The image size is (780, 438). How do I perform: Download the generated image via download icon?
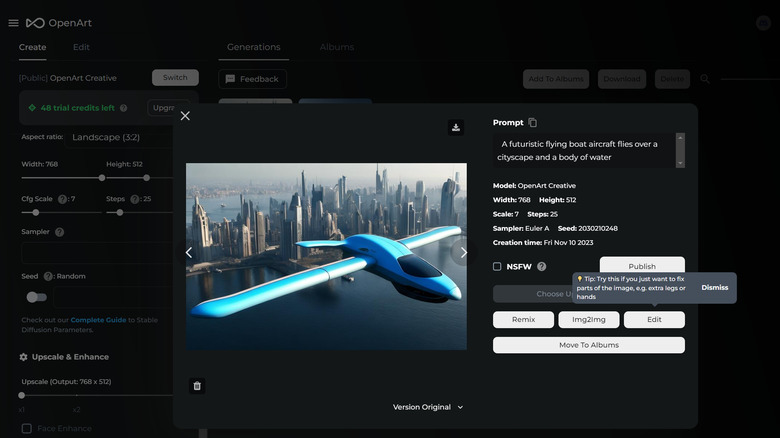coord(456,127)
